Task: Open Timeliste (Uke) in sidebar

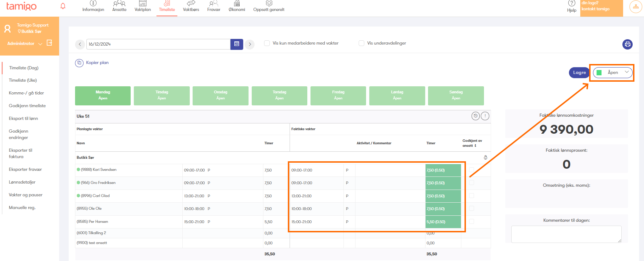Action: coord(23,80)
